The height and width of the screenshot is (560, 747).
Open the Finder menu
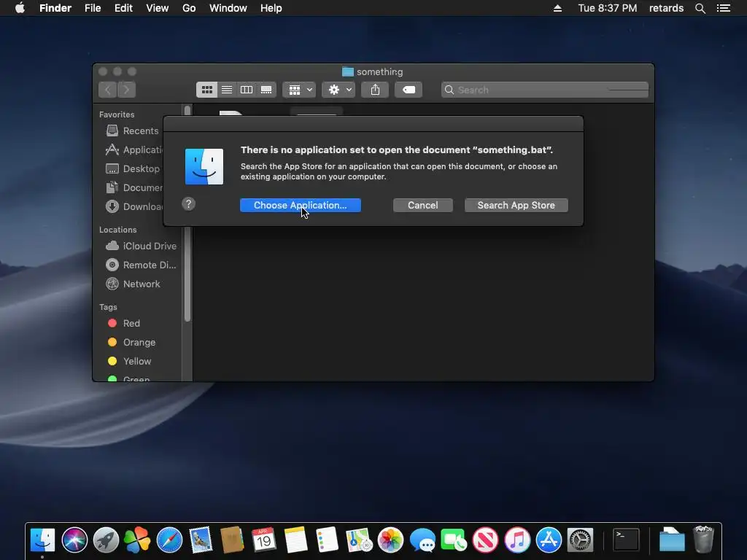point(55,8)
